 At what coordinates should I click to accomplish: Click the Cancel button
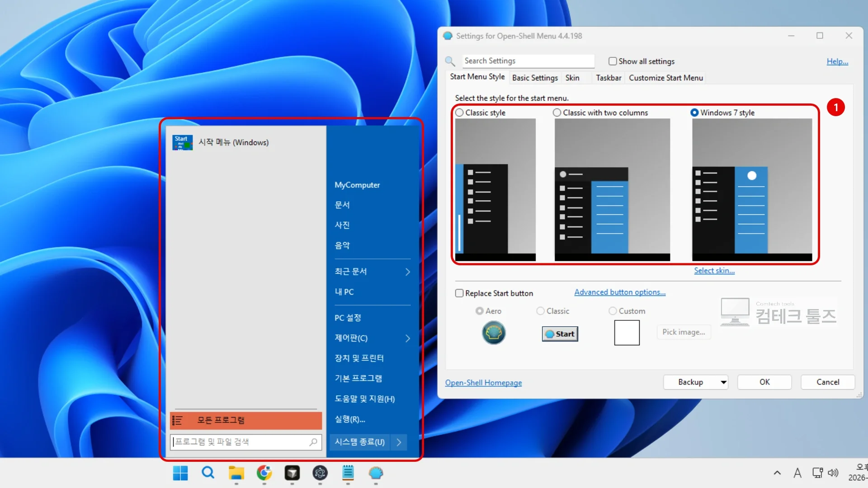[x=828, y=382]
